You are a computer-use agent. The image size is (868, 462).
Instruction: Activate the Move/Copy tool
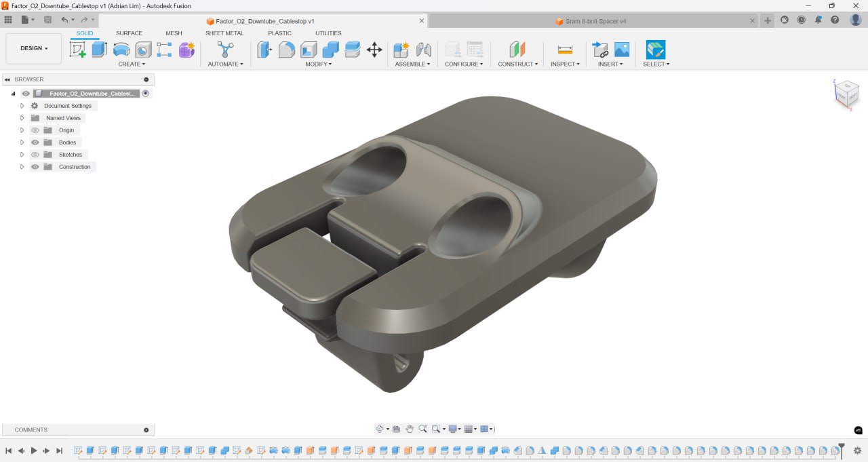point(374,50)
